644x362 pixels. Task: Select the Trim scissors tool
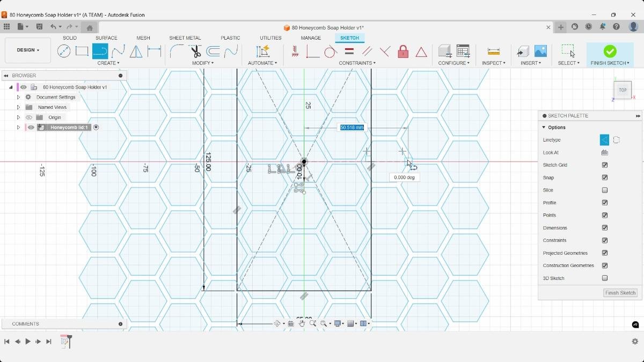point(195,51)
